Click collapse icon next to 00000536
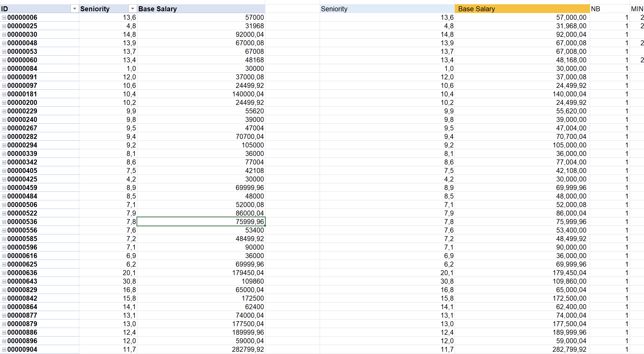This screenshot has height=354, width=644. (x=4, y=222)
